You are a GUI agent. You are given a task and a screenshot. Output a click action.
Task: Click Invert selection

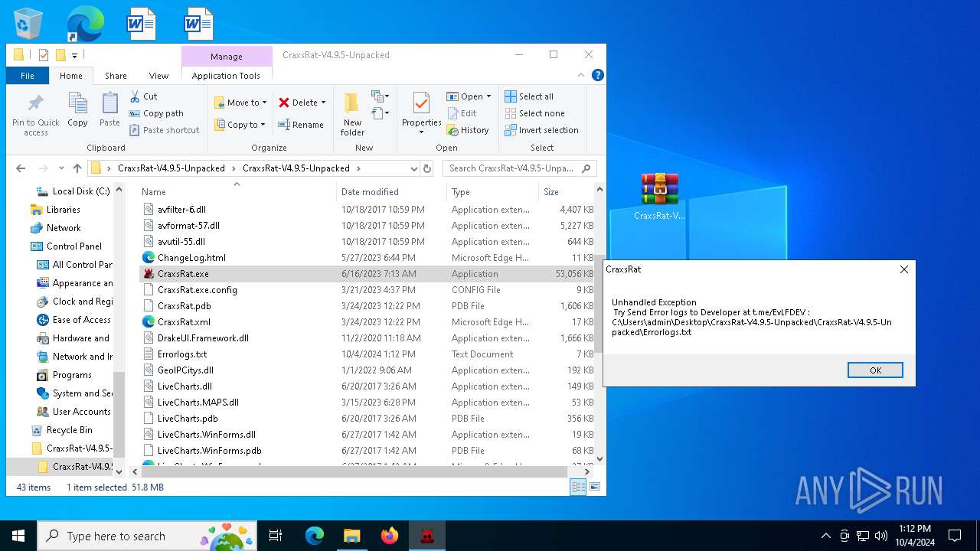(541, 130)
